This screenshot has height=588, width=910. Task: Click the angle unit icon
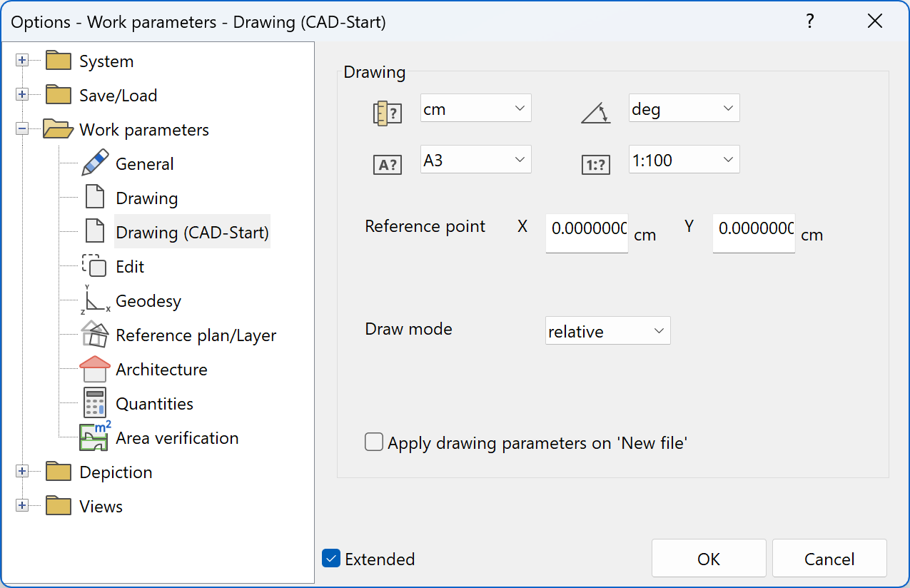596,113
